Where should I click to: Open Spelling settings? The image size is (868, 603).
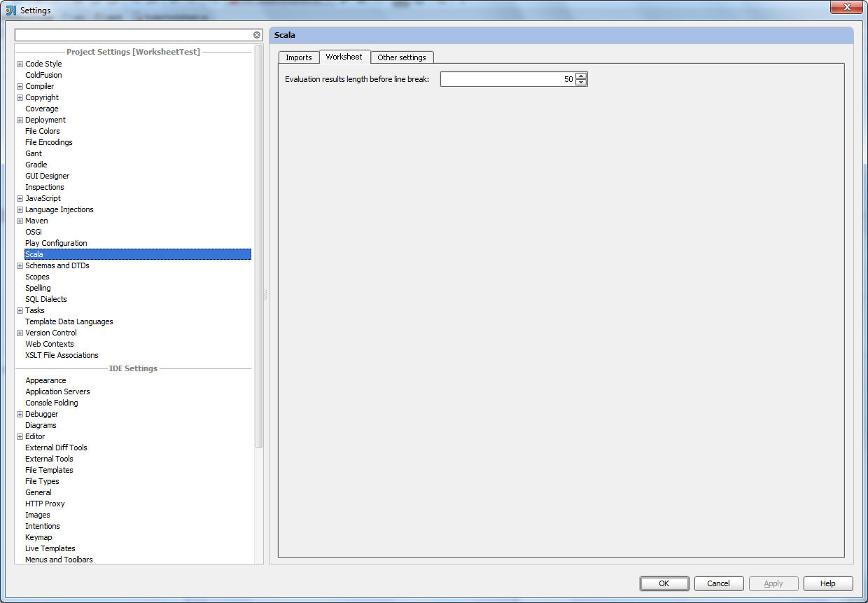[x=38, y=288]
